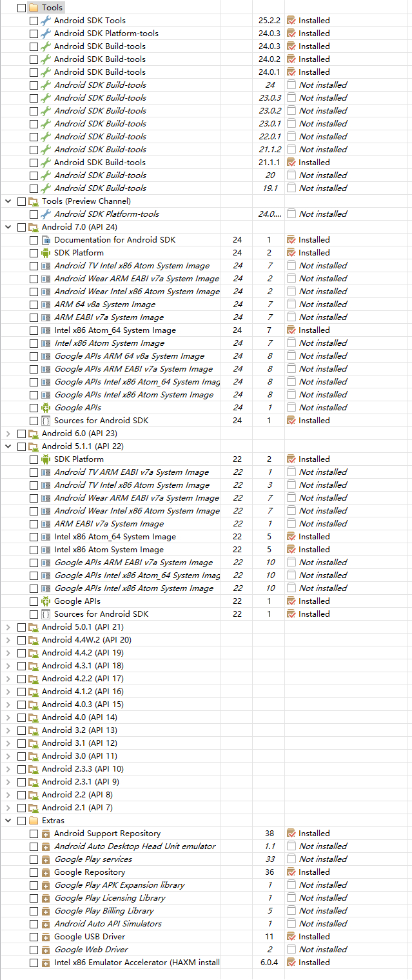412x980 pixels.
Task: Select the Google Play APK Expansion library row
Action: 119,885
